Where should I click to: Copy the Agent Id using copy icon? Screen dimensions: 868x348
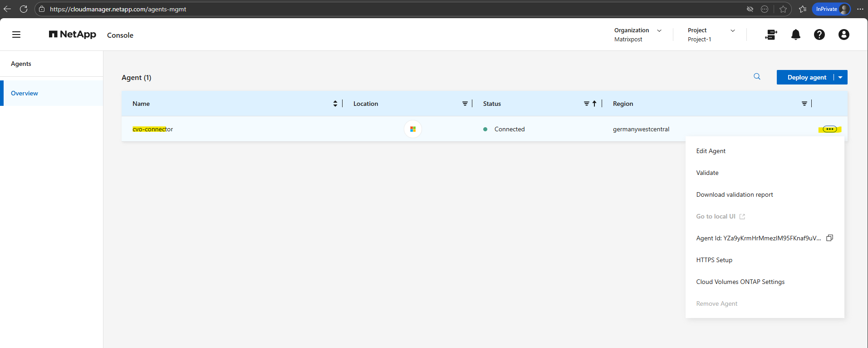(x=830, y=238)
